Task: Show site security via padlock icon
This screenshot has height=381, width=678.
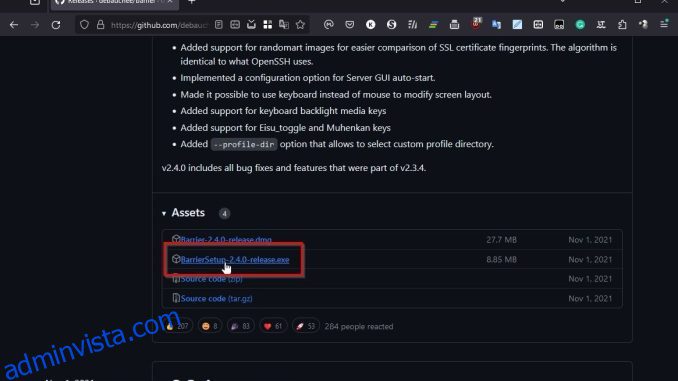Action: [100, 25]
